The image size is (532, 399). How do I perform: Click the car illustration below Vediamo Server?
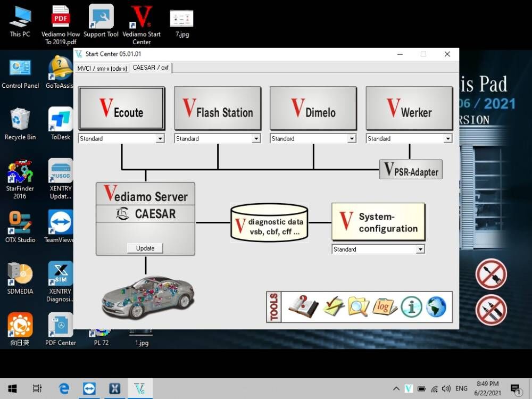coord(147,297)
